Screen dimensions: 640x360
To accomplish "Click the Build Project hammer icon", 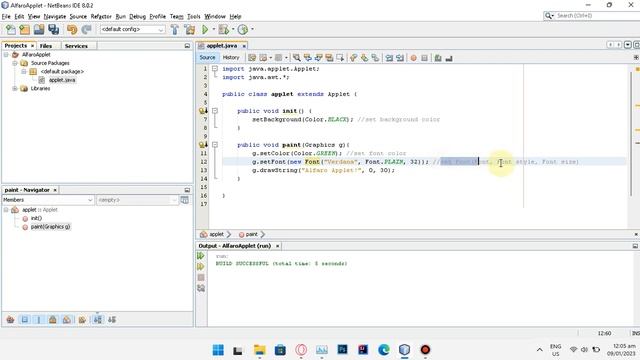I will click(175, 29).
